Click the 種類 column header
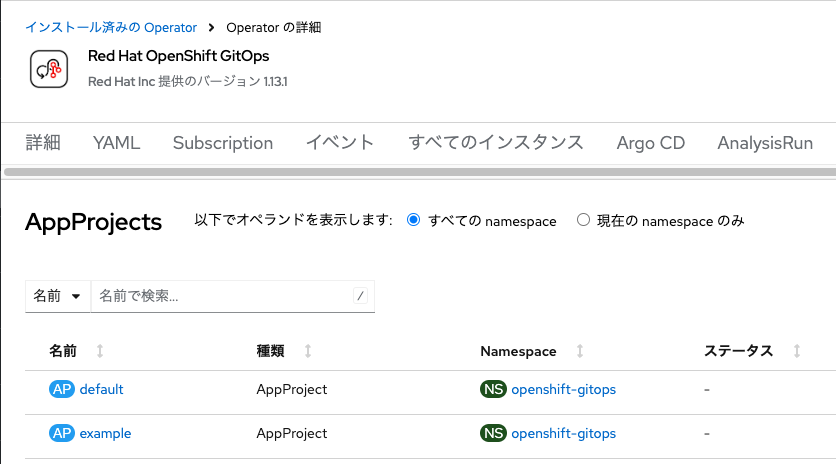 pos(270,351)
